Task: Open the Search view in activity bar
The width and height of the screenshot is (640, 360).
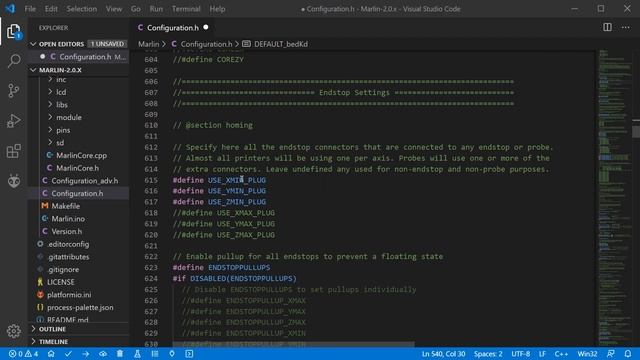Action: [x=13, y=61]
